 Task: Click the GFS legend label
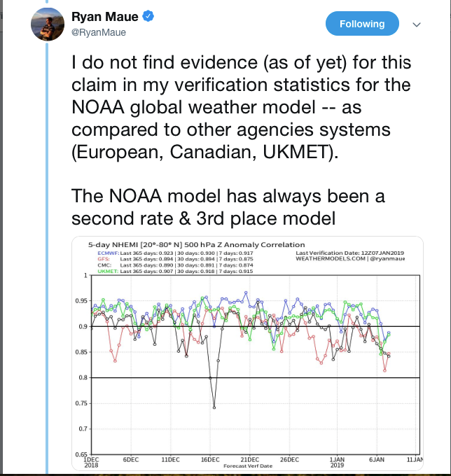click(104, 259)
